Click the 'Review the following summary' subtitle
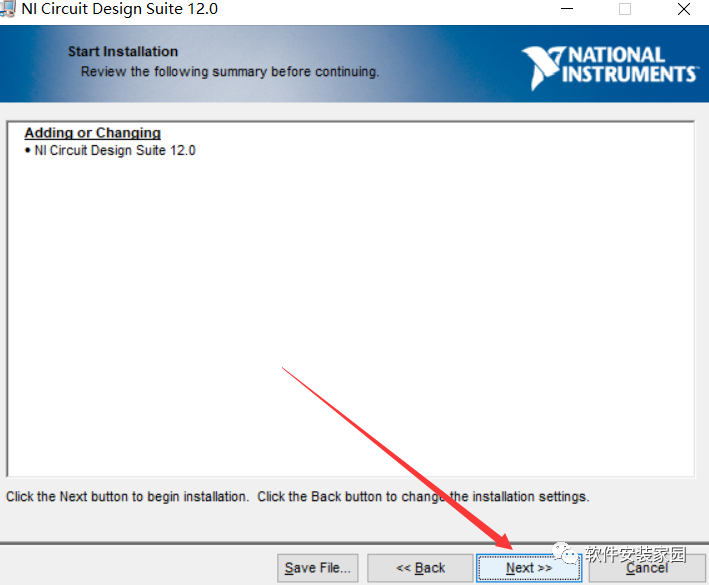Image resolution: width=709 pixels, height=585 pixels. (x=230, y=72)
